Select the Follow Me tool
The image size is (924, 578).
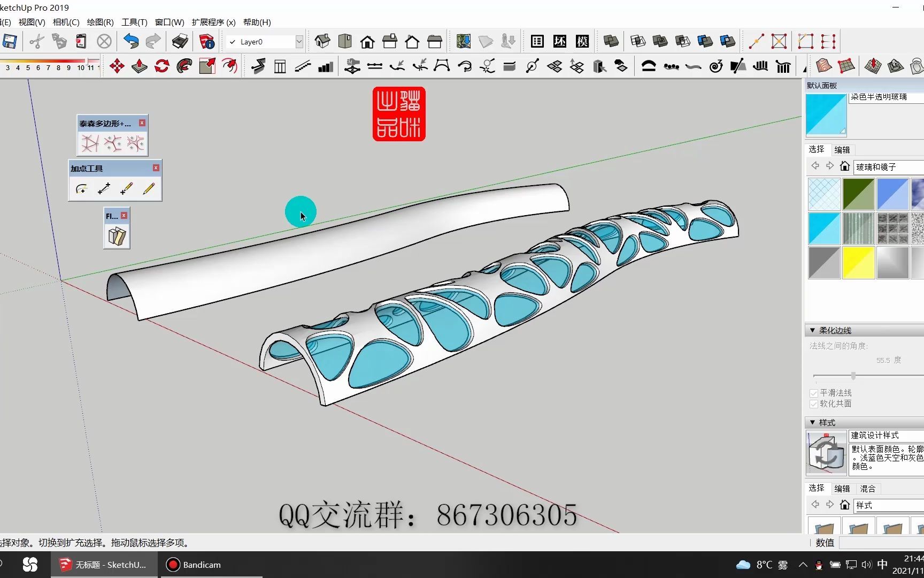point(184,66)
